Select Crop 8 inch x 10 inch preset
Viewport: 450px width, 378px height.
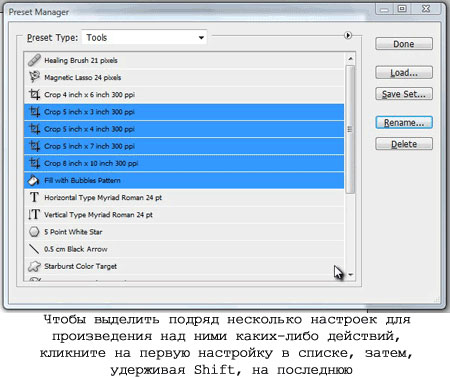click(184, 163)
